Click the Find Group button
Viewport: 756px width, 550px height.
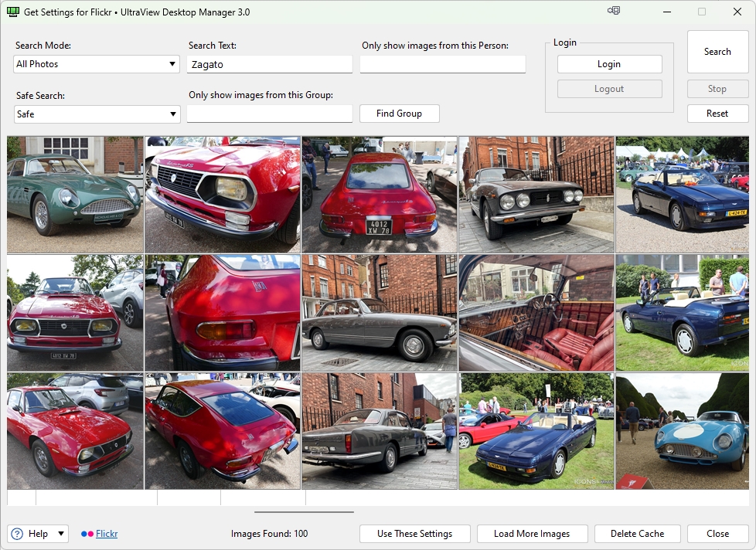(399, 114)
